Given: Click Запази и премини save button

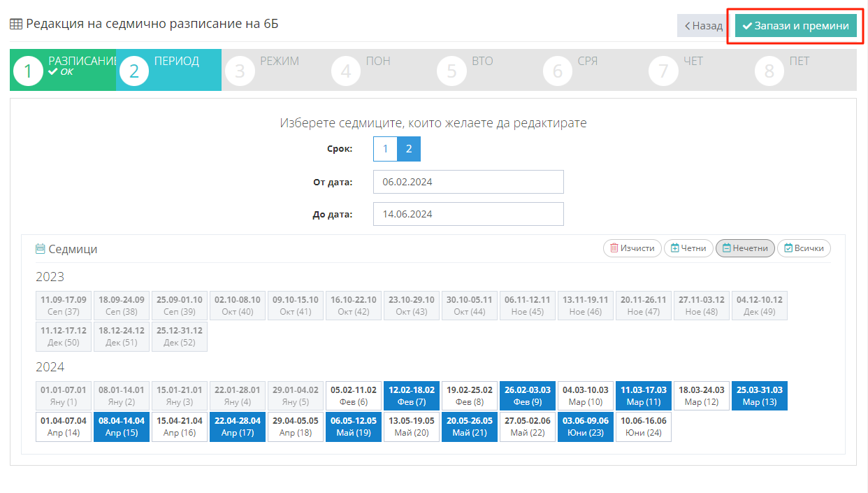Looking at the screenshot, I should point(795,26).
